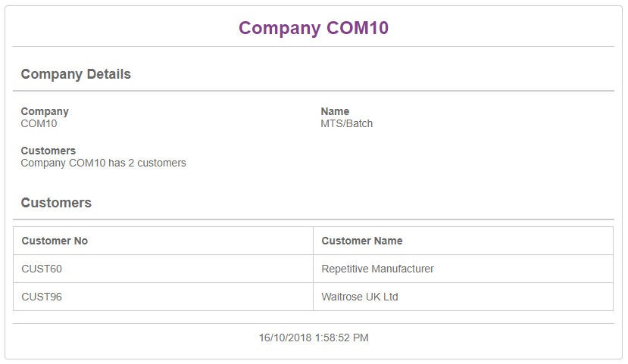Click the Company COM10 page title
628x364 pixels.
tap(313, 28)
